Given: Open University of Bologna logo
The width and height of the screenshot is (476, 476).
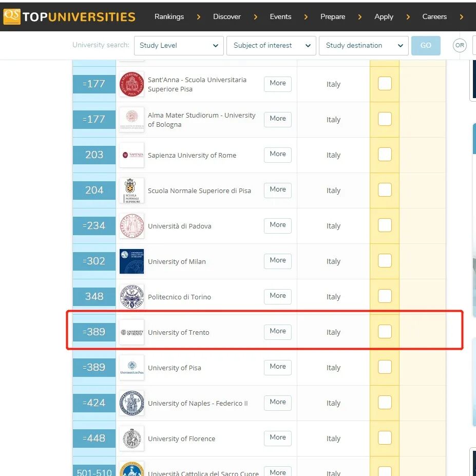Looking at the screenshot, I should (x=131, y=119).
